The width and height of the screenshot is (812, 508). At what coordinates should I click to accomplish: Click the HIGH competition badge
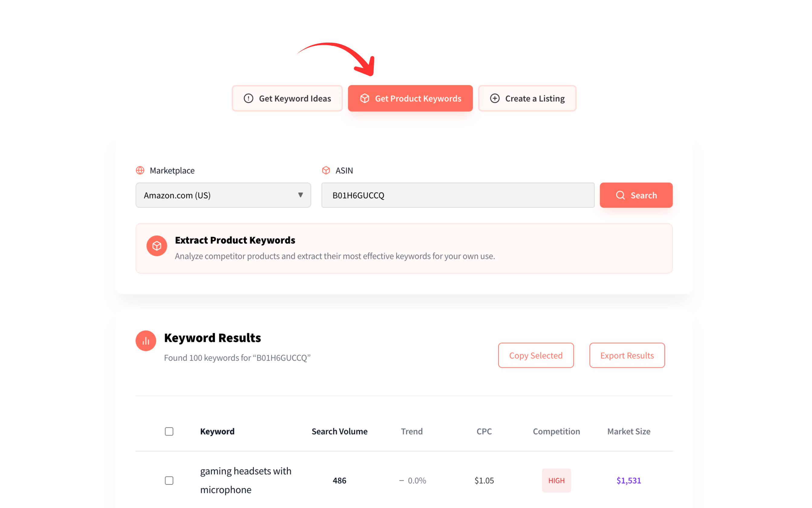coord(556,480)
